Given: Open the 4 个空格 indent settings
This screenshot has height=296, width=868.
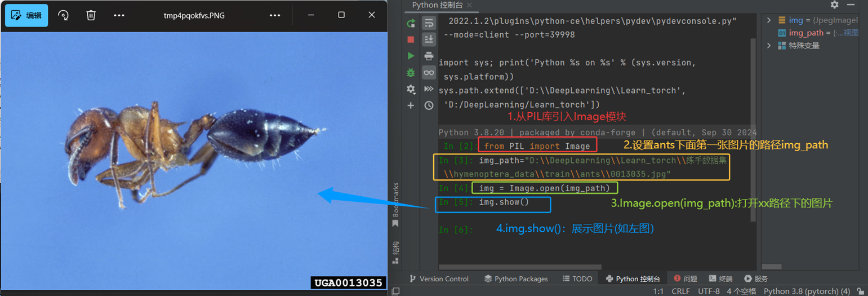Looking at the screenshot, I should click(742, 291).
